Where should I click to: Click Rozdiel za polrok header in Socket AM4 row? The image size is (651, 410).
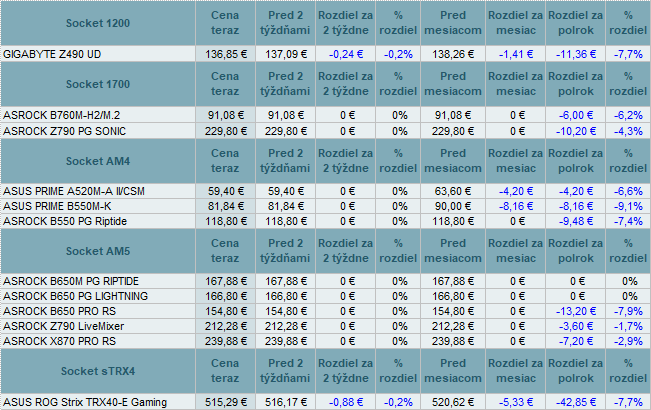click(x=575, y=161)
